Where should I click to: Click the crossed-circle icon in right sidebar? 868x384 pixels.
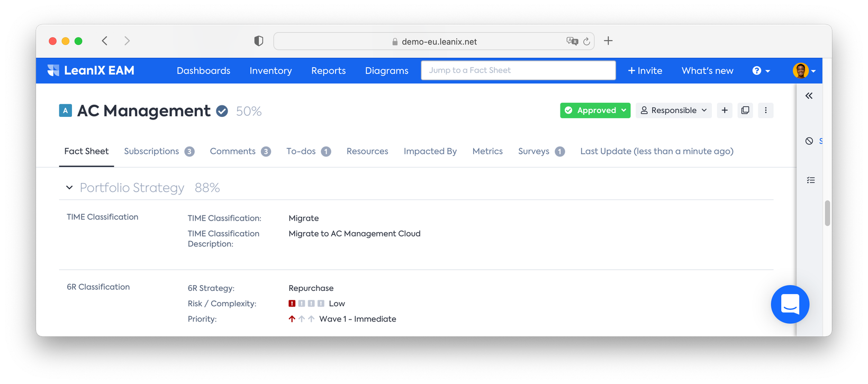[809, 141]
